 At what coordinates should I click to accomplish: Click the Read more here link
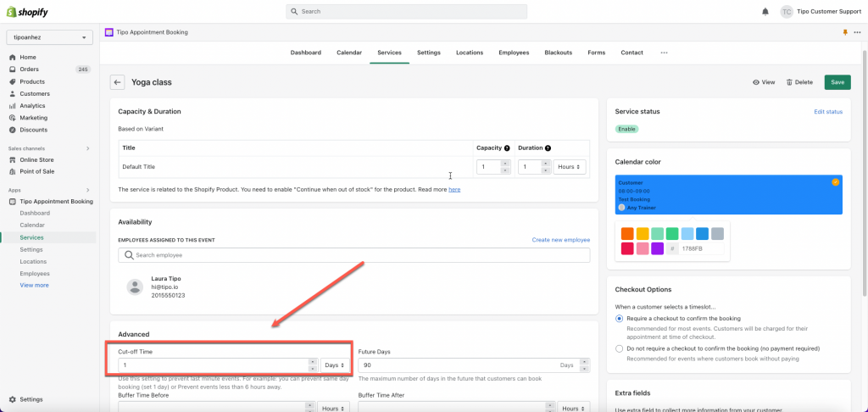[x=454, y=189]
